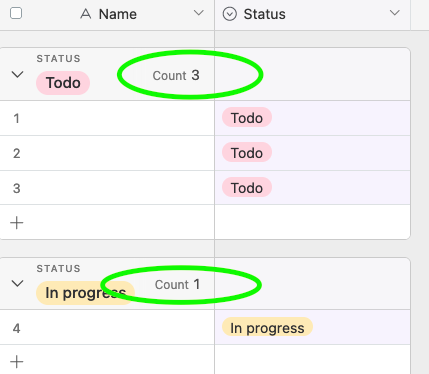Click the text field icon beside Name

tap(86, 14)
